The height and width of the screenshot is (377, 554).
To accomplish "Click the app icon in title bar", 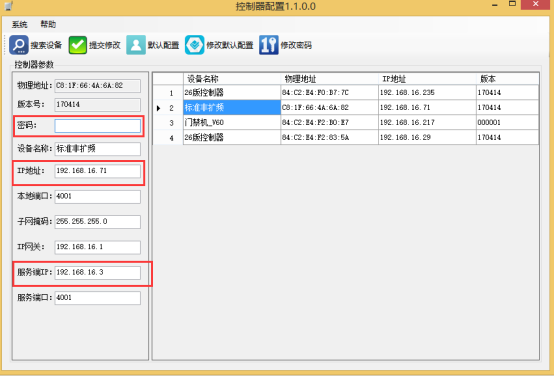I will (x=8, y=5).
